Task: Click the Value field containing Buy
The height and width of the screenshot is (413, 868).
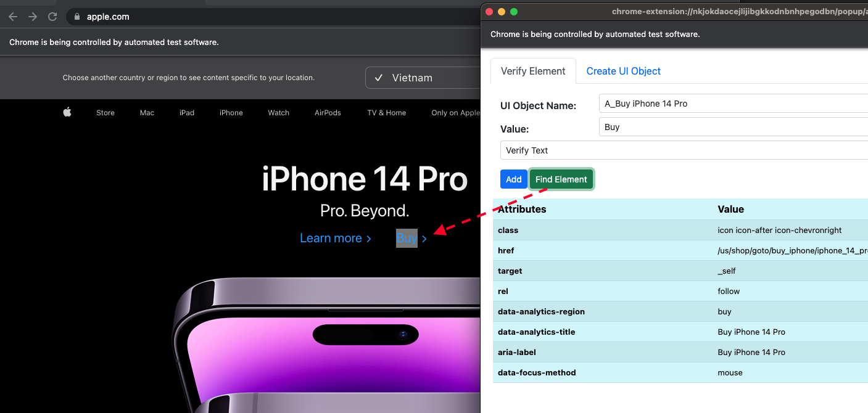Action: 733,127
